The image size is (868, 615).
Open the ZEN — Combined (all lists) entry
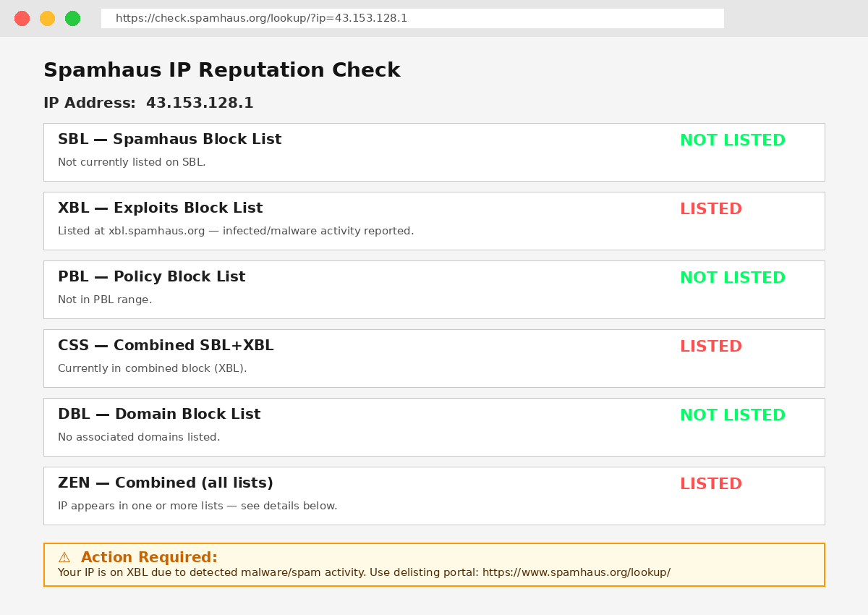tap(434, 496)
